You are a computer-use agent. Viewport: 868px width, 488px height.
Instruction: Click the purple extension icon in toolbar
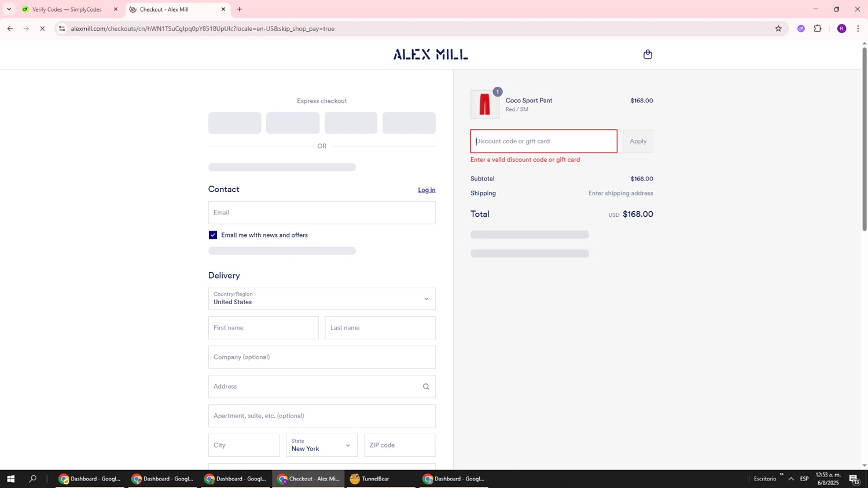(801, 28)
